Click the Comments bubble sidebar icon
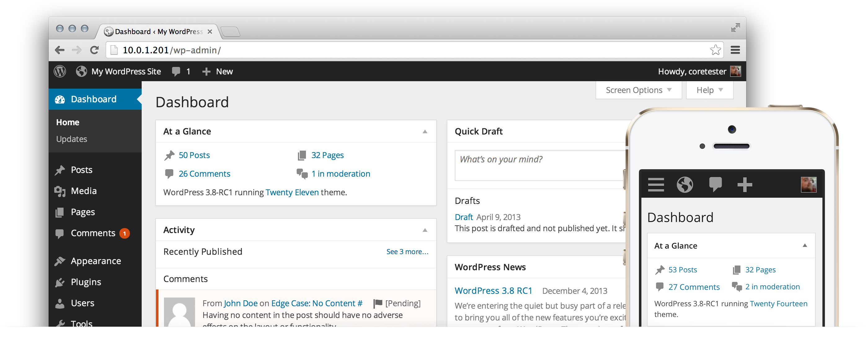This screenshot has width=868, height=353. tap(60, 233)
